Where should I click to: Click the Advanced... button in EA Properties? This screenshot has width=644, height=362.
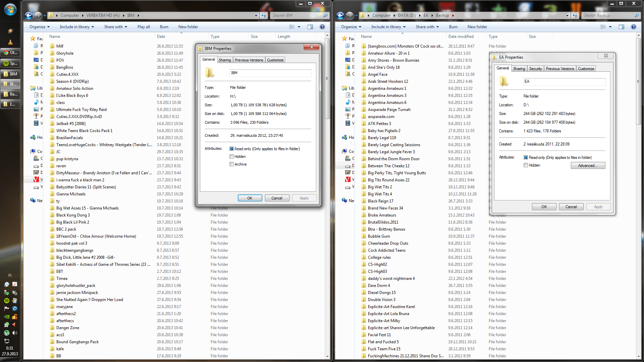coord(588,166)
